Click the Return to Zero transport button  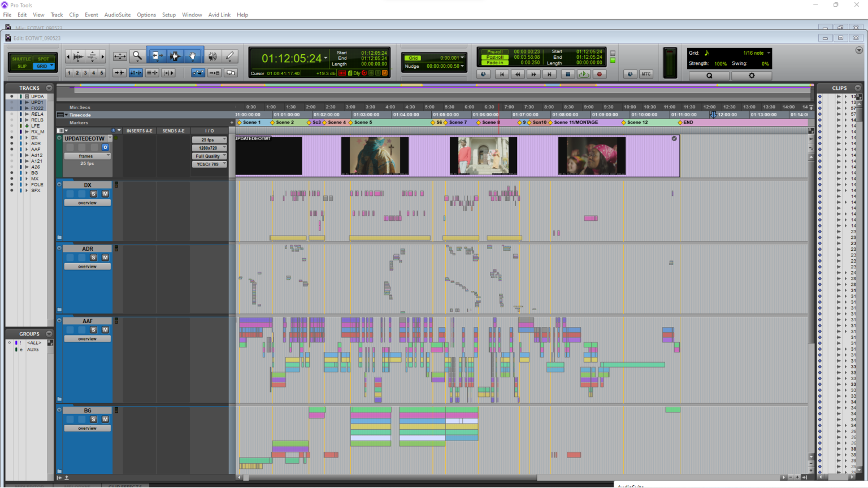coord(501,74)
